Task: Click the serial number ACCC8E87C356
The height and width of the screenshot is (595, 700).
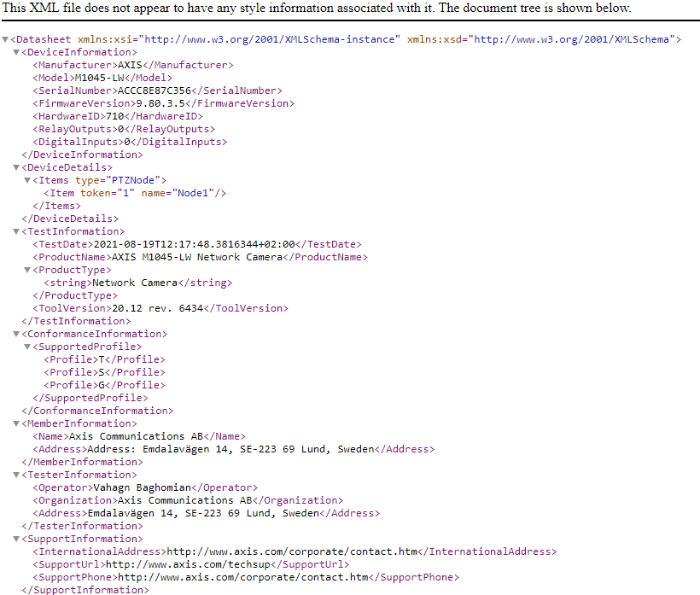Action: point(153,90)
